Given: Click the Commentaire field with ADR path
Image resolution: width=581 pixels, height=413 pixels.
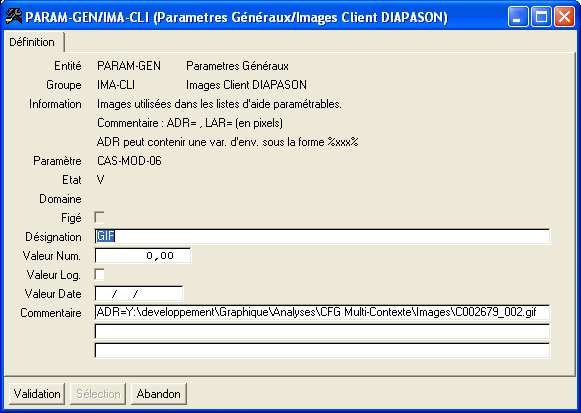Looking at the screenshot, I should pyautogui.click(x=322, y=312).
